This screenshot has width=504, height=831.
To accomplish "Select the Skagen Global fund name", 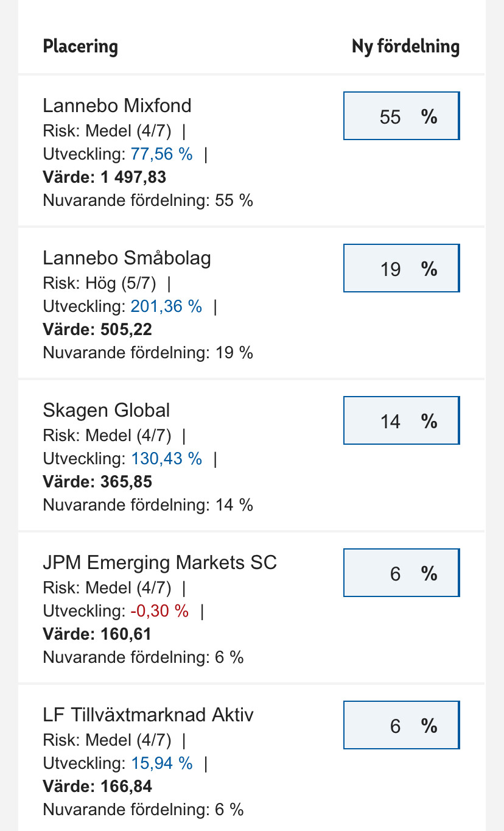I will tap(107, 410).
